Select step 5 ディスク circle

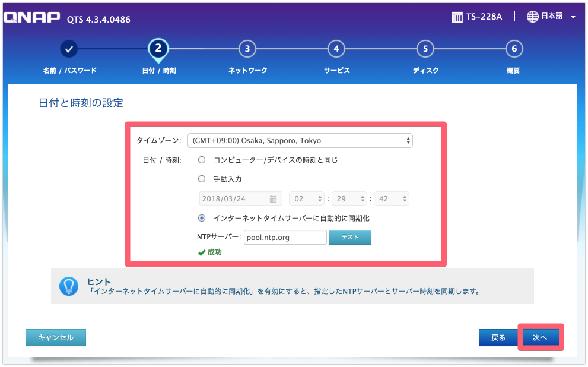pyautogui.click(x=425, y=49)
